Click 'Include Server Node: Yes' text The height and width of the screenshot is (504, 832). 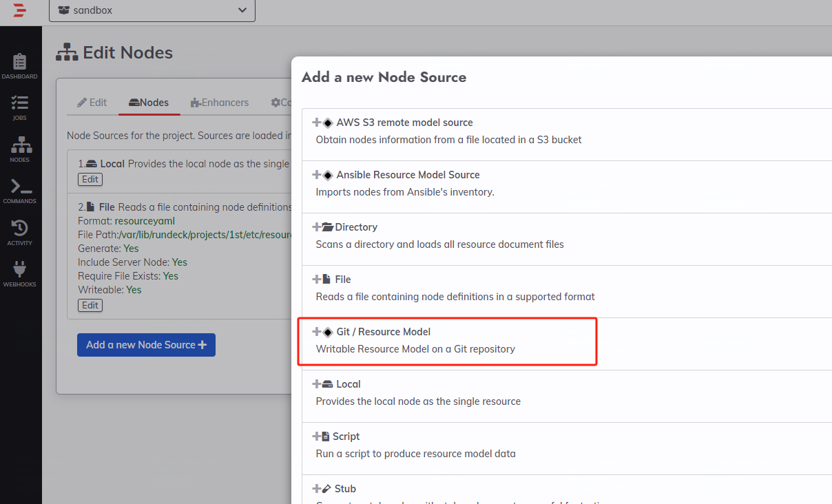point(132,262)
